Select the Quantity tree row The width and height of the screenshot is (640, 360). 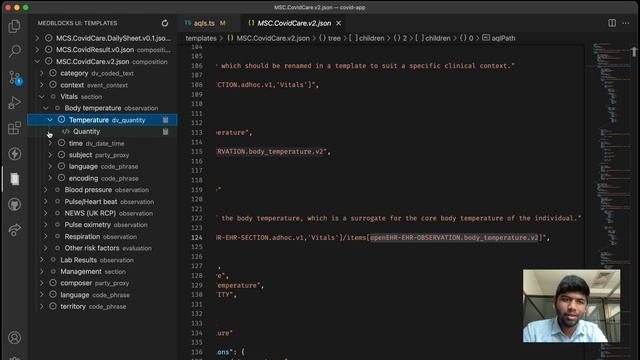102,131
